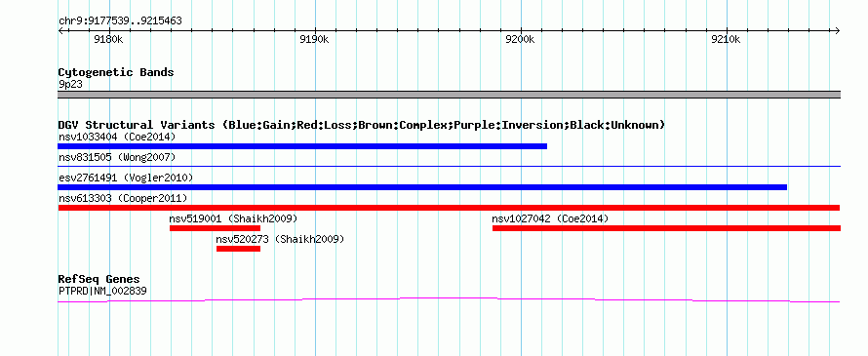Open the esv2761491 (Vogler2010) variant label
Viewport: 868px width, 356px height.
coord(126,178)
